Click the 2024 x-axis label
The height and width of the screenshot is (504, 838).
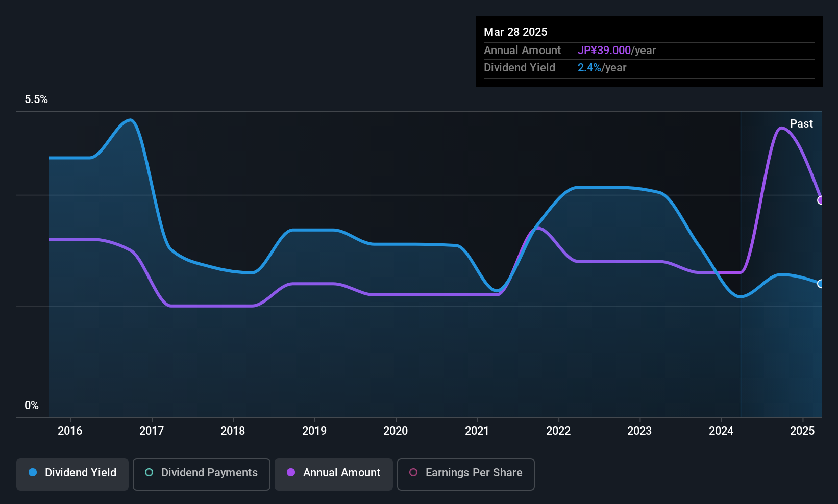721,431
